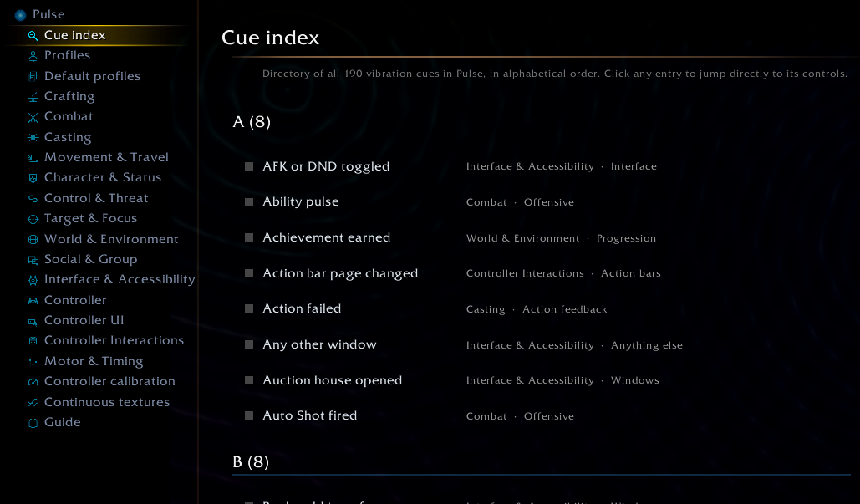Select Continuous textures in sidebar
The height and width of the screenshot is (504, 860).
click(x=107, y=402)
